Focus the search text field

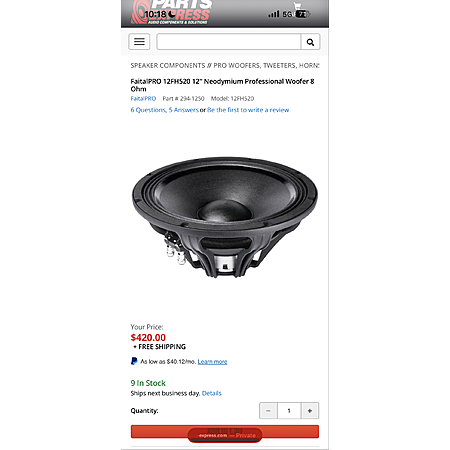229,42
